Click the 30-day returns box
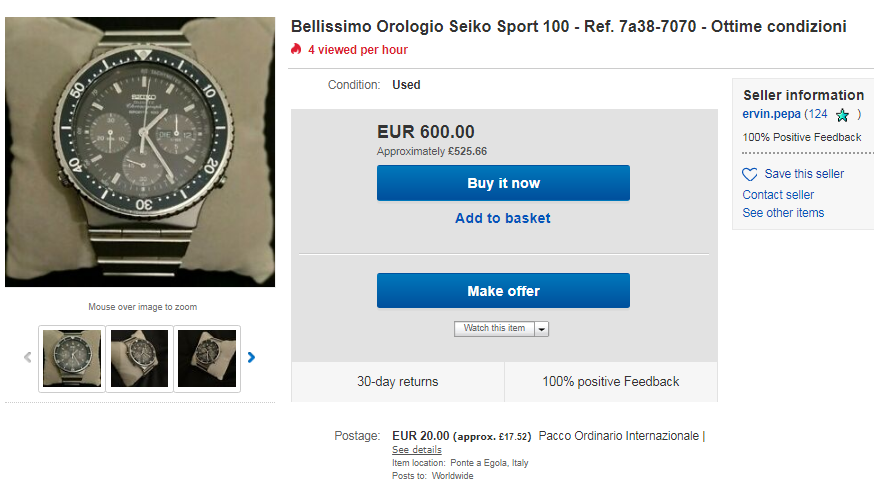Image resolution: width=874 pixels, height=496 pixels. click(398, 381)
